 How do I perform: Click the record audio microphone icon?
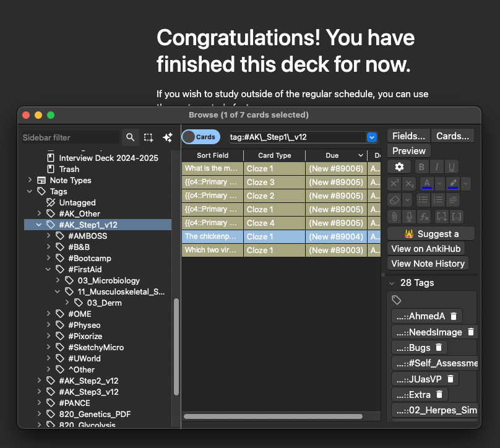click(x=408, y=217)
